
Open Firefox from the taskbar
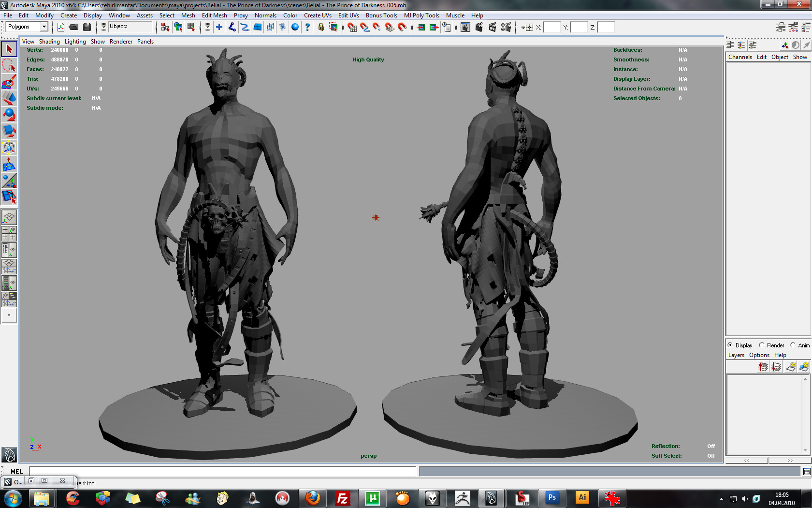pyautogui.click(x=313, y=498)
